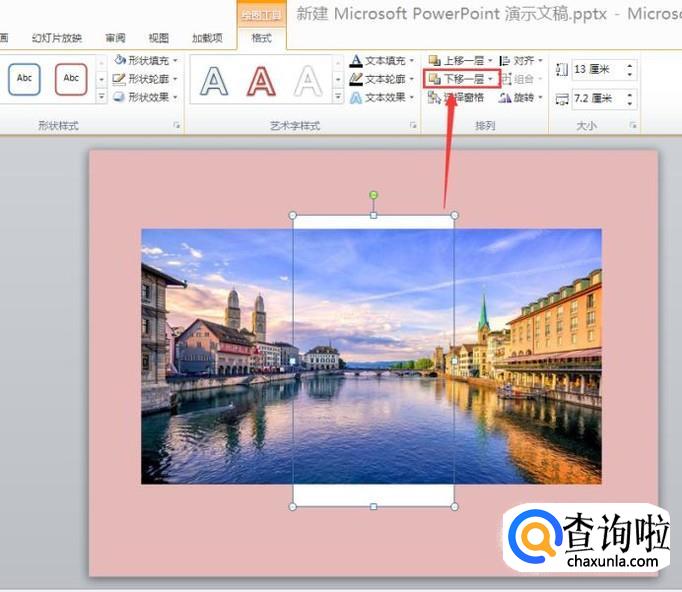Apply the blue outlined WordArt A style
The width and height of the screenshot is (682, 592).
point(214,81)
